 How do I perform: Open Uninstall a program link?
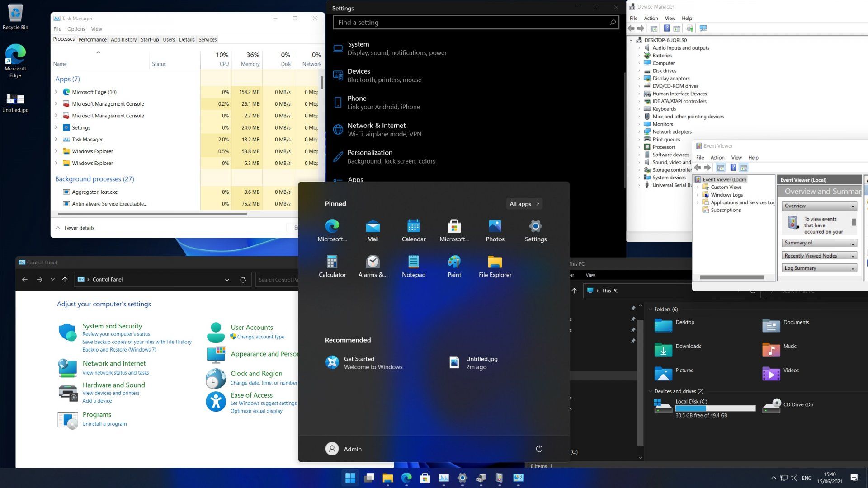104,424
